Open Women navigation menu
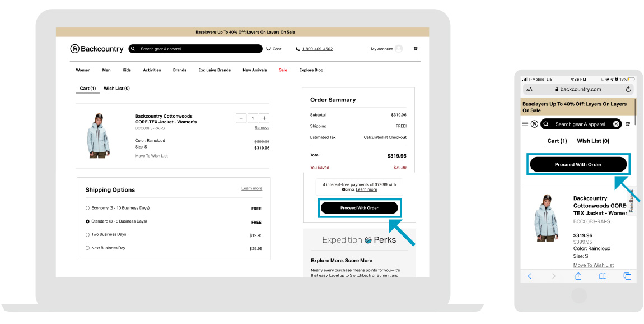644x324 pixels. pyautogui.click(x=83, y=70)
